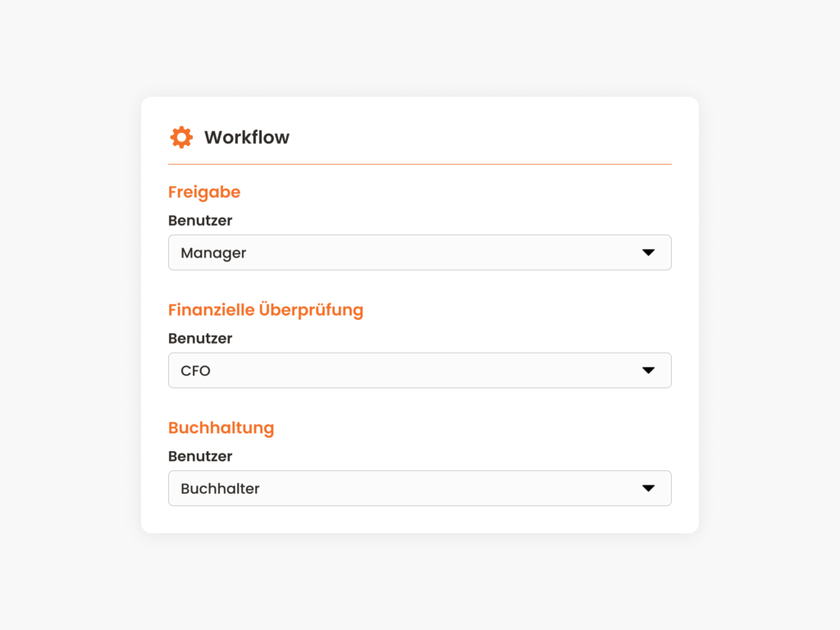Select the Buchhalter text in third dropdown
This screenshot has width=840, height=630.
pyautogui.click(x=220, y=489)
